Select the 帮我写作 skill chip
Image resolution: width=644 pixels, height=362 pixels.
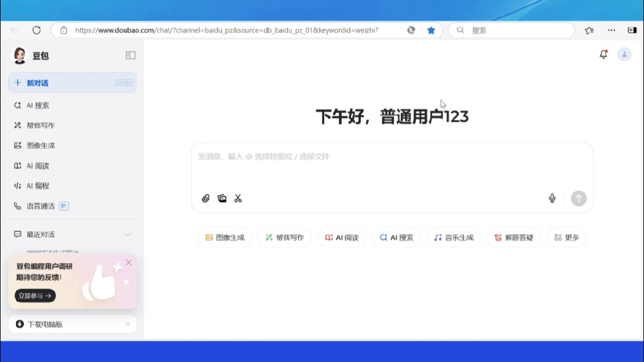tap(285, 237)
